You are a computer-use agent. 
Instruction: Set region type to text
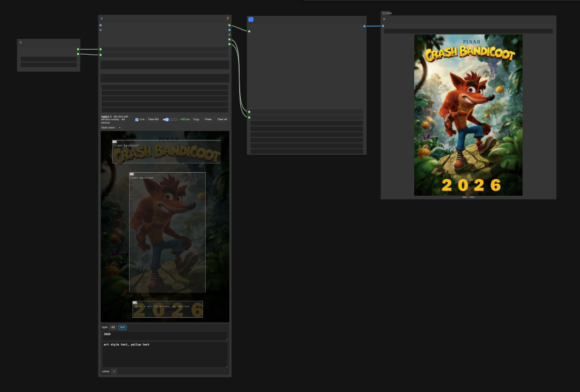123,327
